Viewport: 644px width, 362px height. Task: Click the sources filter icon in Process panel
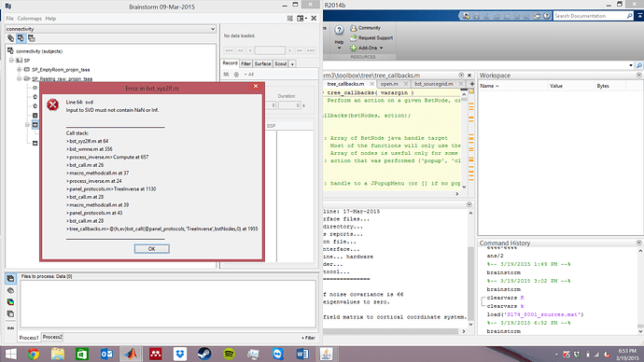point(10,290)
